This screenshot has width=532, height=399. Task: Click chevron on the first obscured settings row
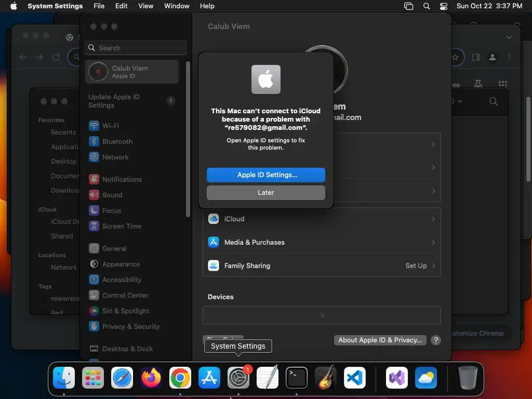433,144
